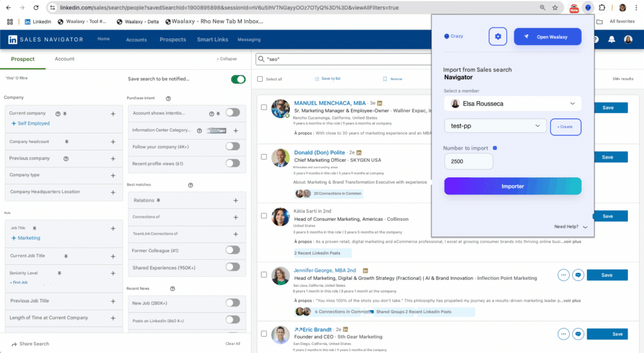Reload the page with refresh icon
644x353 pixels.
36,8
